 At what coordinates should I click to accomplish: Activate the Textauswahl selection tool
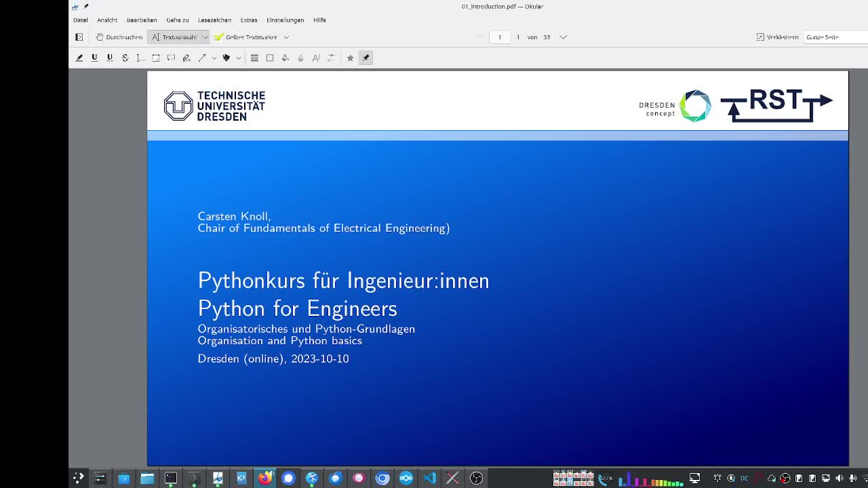pos(174,37)
